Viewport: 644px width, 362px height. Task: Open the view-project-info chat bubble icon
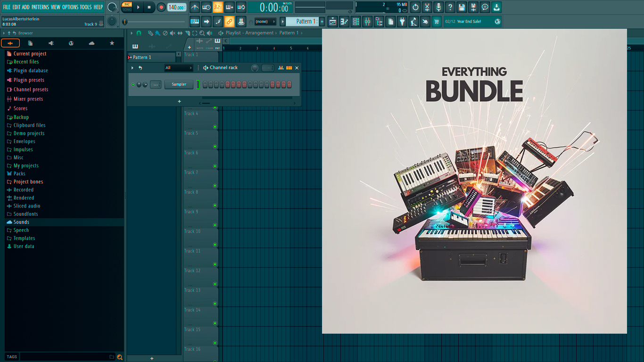tap(485, 7)
